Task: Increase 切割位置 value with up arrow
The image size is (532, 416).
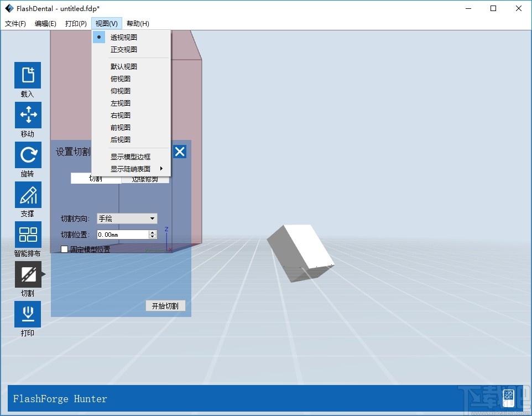Action: 152,232
